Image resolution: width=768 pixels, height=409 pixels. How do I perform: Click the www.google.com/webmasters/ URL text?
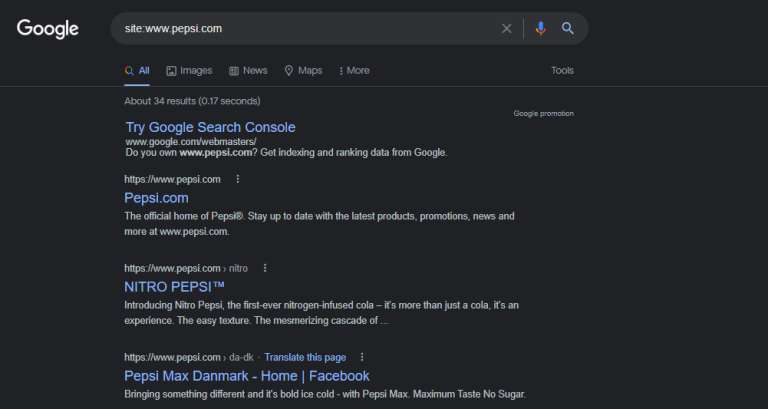click(x=191, y=142)
